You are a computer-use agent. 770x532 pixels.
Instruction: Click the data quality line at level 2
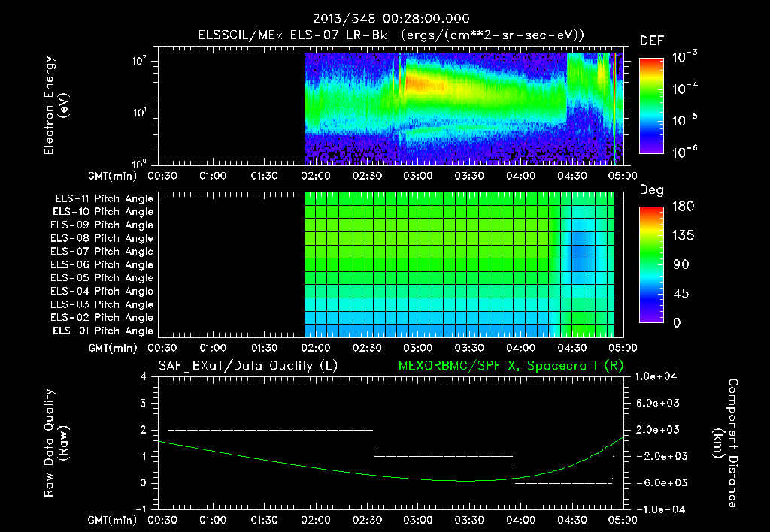click(x=271, y=430)
